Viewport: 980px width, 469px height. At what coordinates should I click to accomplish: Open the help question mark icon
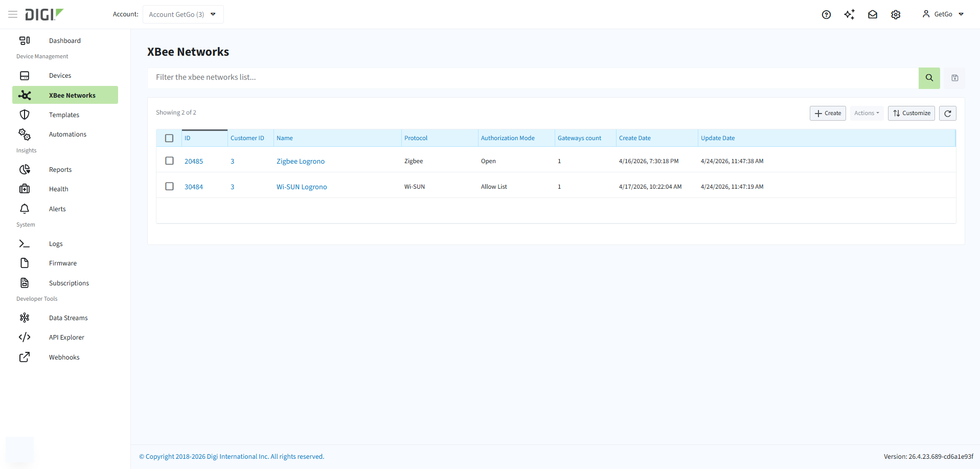pyautogui.click(x=826, y=14)
